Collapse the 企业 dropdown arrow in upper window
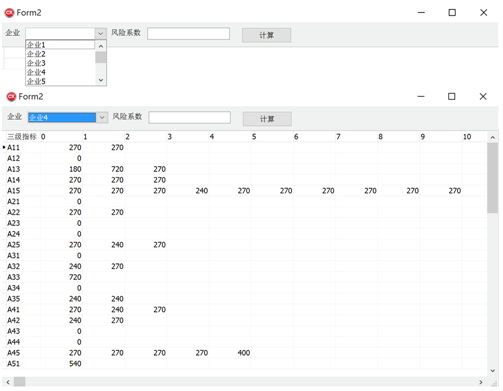503x391 pixels. click(100, 33)
